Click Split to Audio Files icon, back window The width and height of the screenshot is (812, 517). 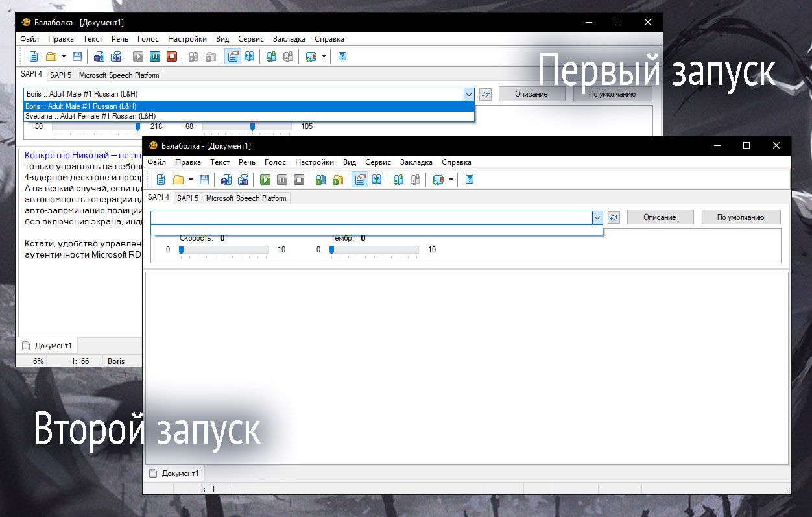[x=116, y=56]
